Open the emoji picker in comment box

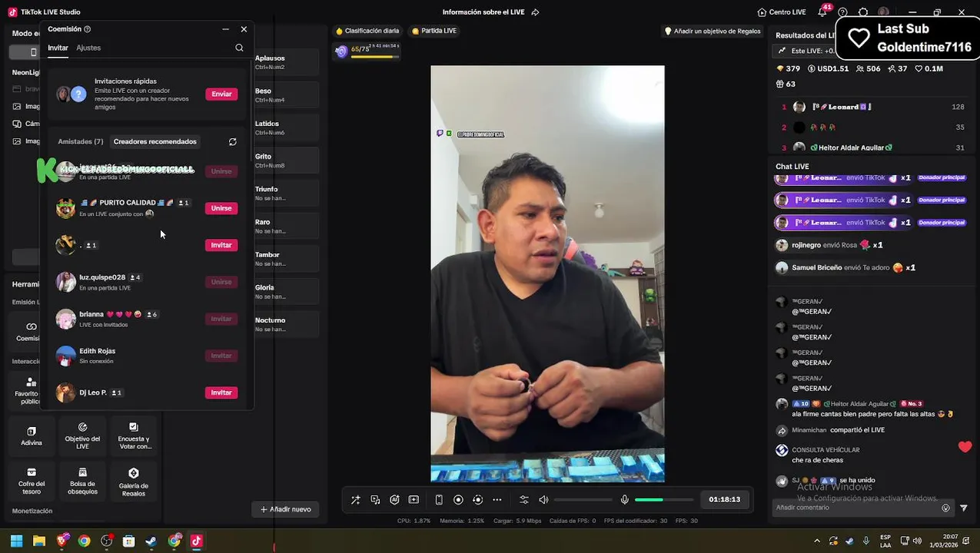[946, 508]
